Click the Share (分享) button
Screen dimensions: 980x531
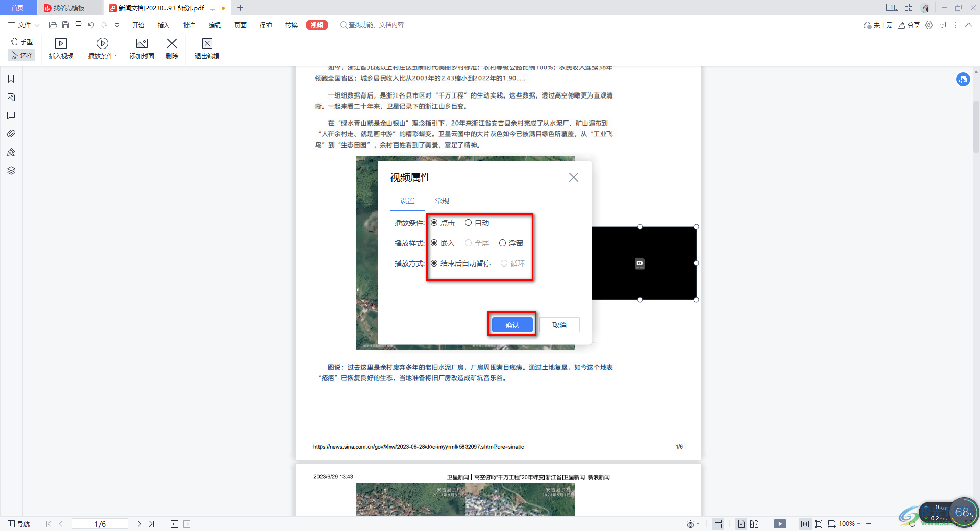pos(909,25)
